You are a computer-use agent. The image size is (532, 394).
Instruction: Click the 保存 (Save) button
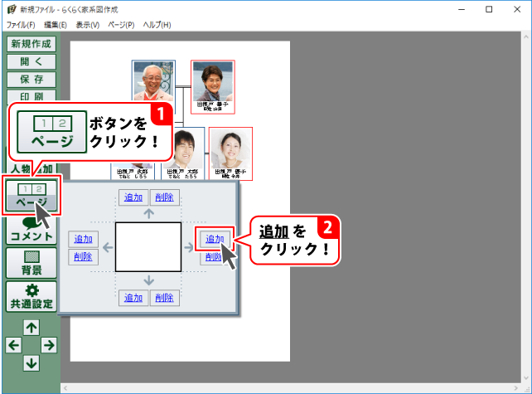tap(31, 80)
